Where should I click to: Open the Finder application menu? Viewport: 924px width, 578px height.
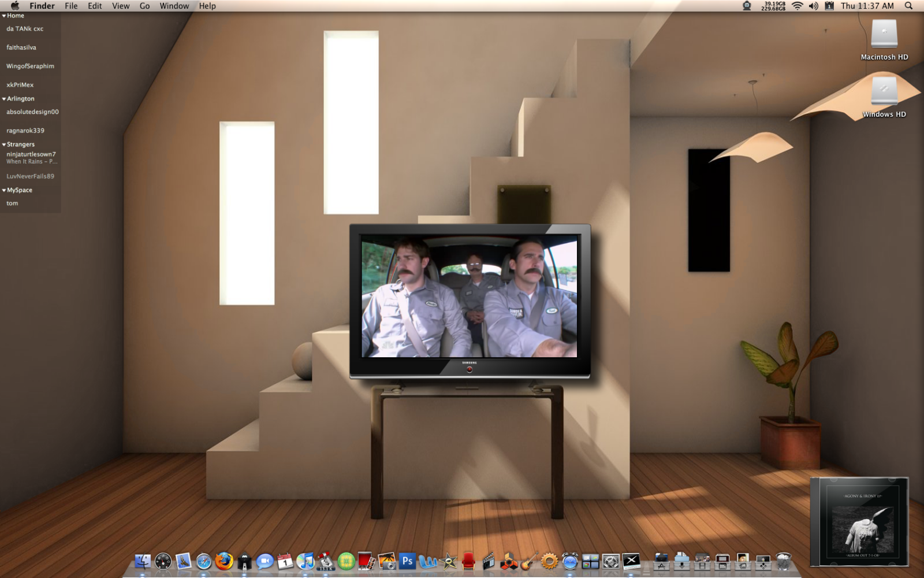click(x=42, y=6)
